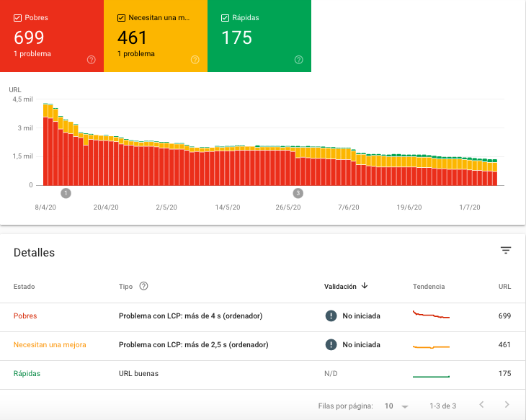The height and width of the screenshot is (420, 526).
Task: Click the Estado column header
Action: (24, 287)
